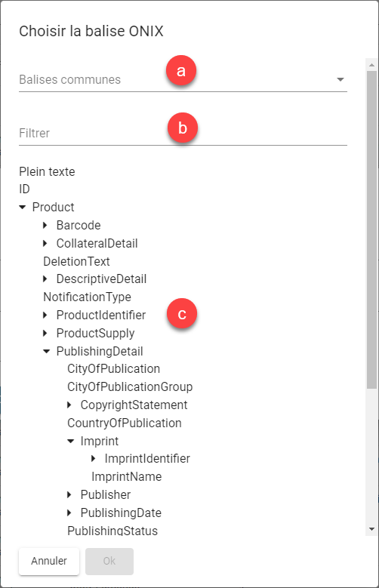
Task: Expand the CollateralDetail node arrow
Action: [45, 243]
